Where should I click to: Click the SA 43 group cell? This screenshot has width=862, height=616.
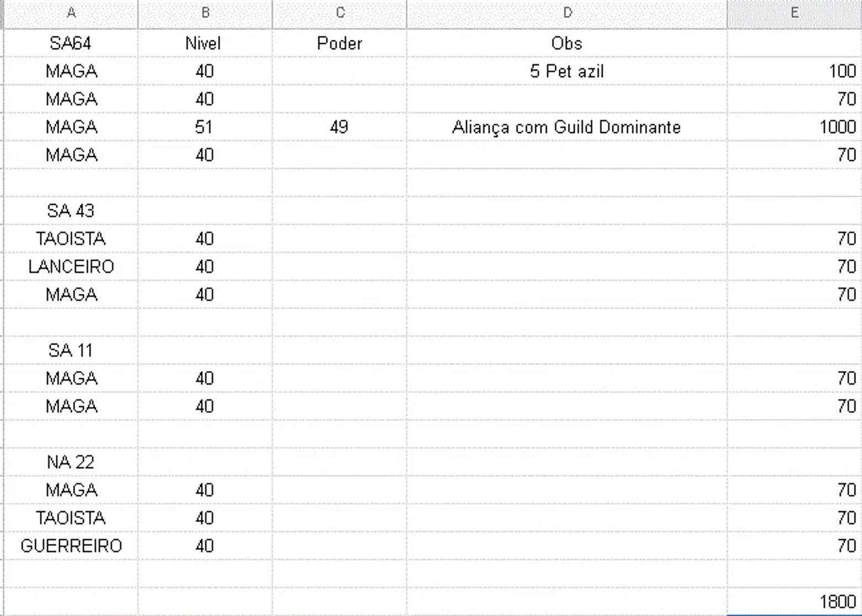point(71,211)
